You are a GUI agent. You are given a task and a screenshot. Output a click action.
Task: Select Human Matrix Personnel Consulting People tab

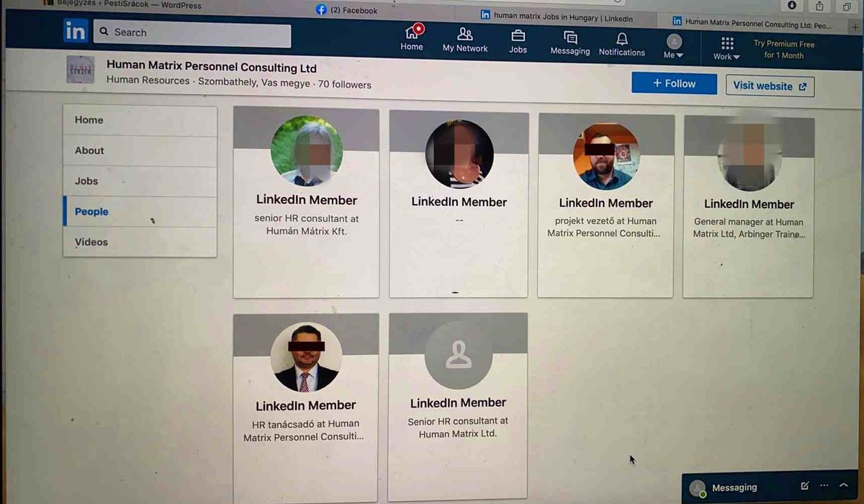752,23
